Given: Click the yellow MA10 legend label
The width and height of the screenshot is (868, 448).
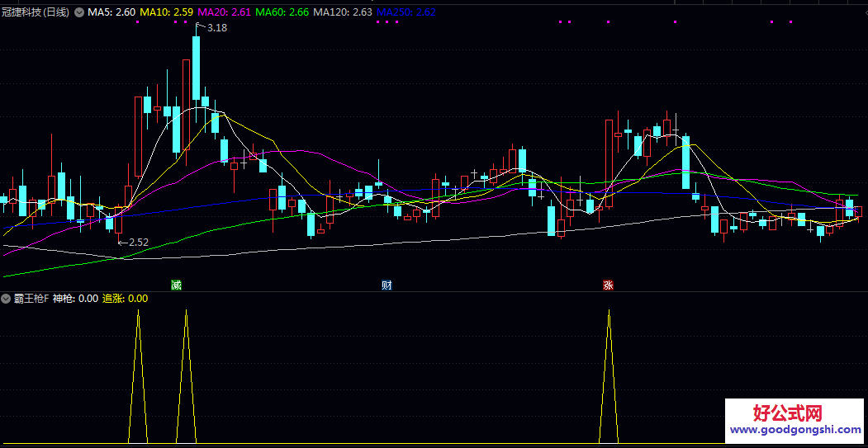Looking at the screenshot, I should click(167, 12).
